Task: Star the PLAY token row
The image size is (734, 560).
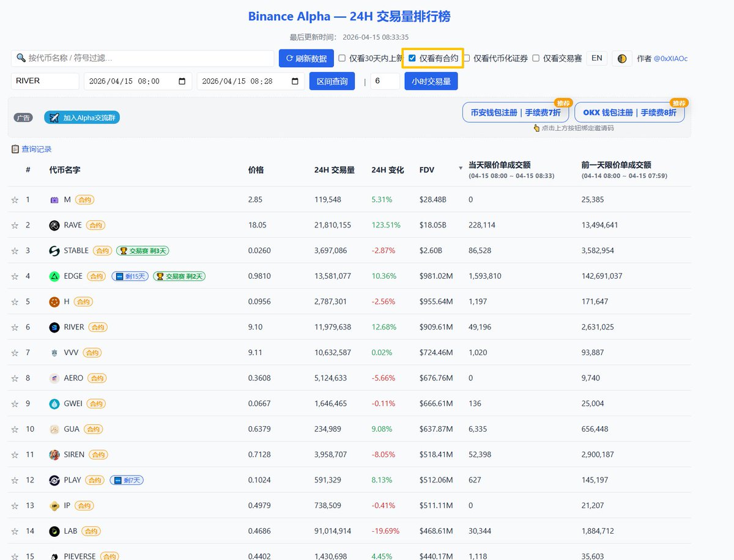Action: coord(15,481)
